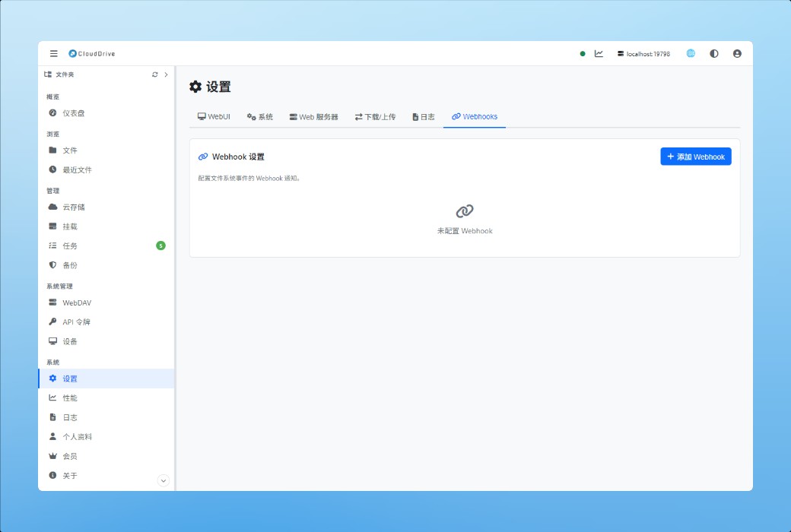Click the 设置 page title
Image resolution: width=791 pixels, height=532 pixels.
tap(218, 87)
